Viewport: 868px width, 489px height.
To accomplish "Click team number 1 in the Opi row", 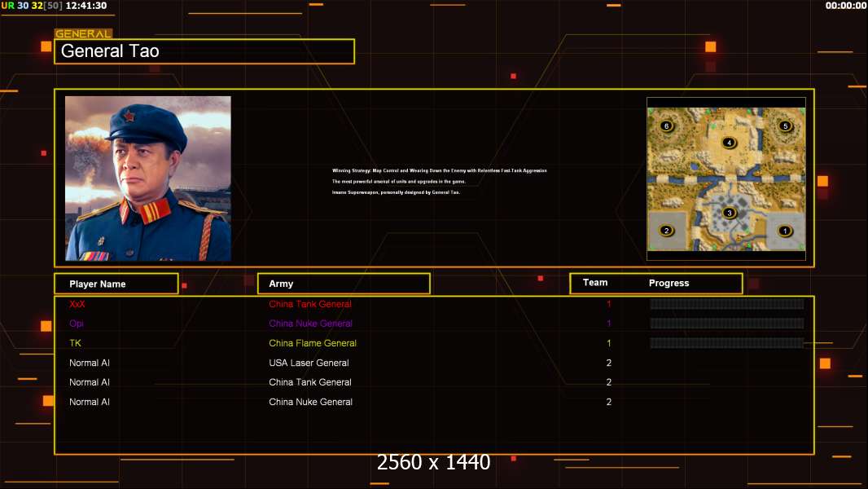I will (609, 324).
